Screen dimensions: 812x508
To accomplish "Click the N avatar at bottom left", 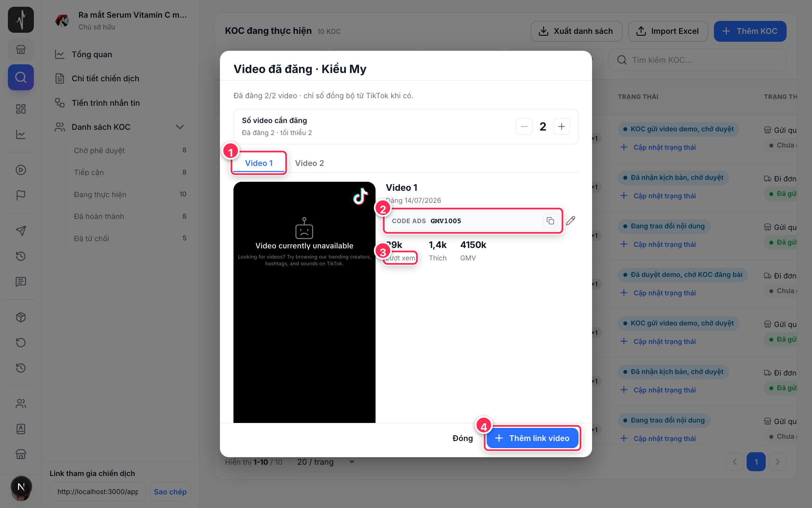I will coord(21,487).
